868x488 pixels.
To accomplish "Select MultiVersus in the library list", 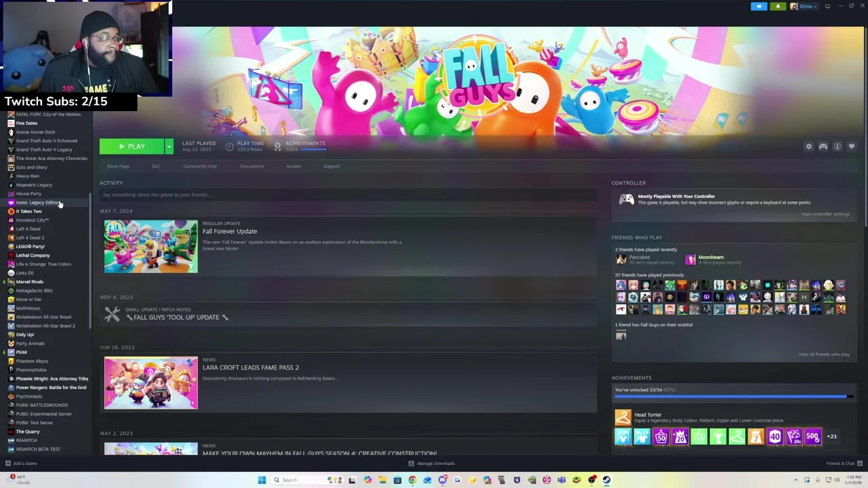I will 28,308.
